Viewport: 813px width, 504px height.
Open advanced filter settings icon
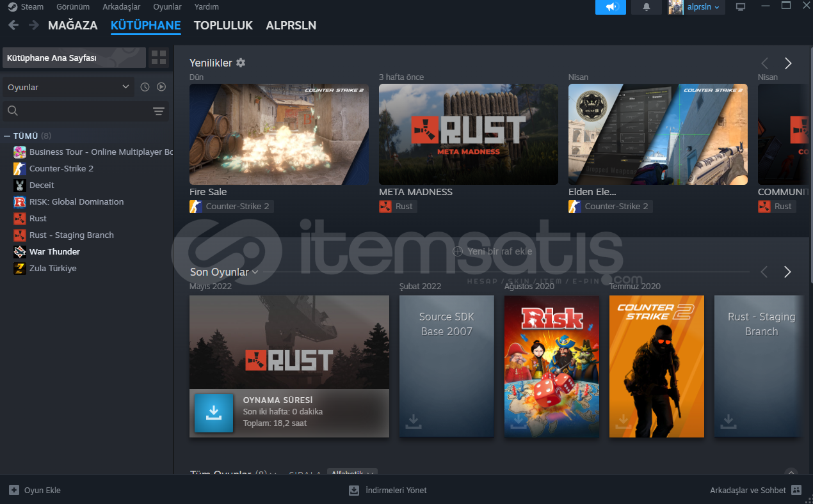click(x=159, y=111)
